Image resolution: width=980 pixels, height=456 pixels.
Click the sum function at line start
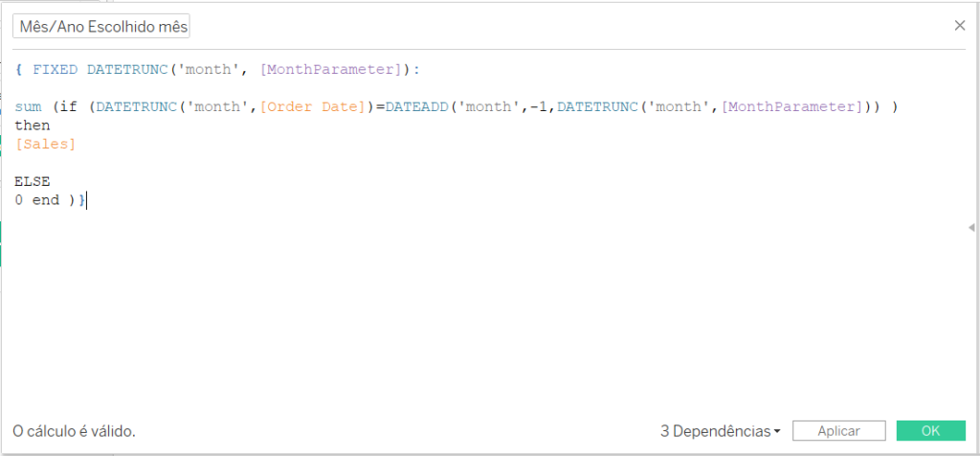coord(28,107)
